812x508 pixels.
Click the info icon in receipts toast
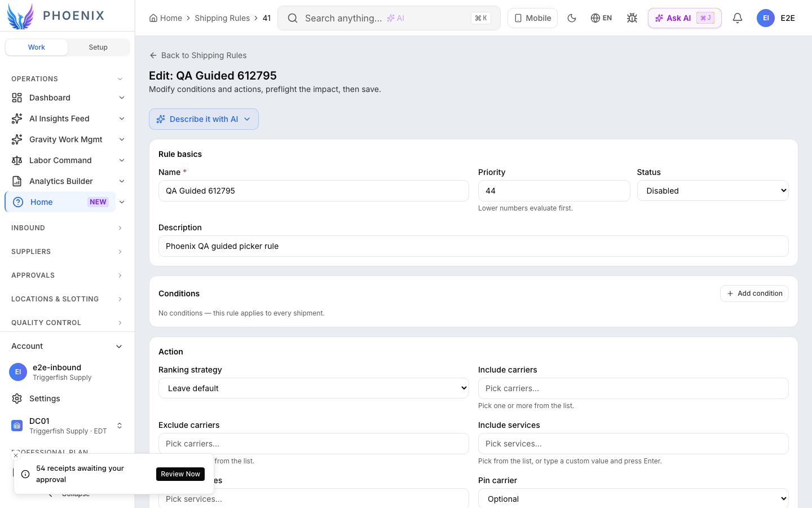tap(25, 474)
